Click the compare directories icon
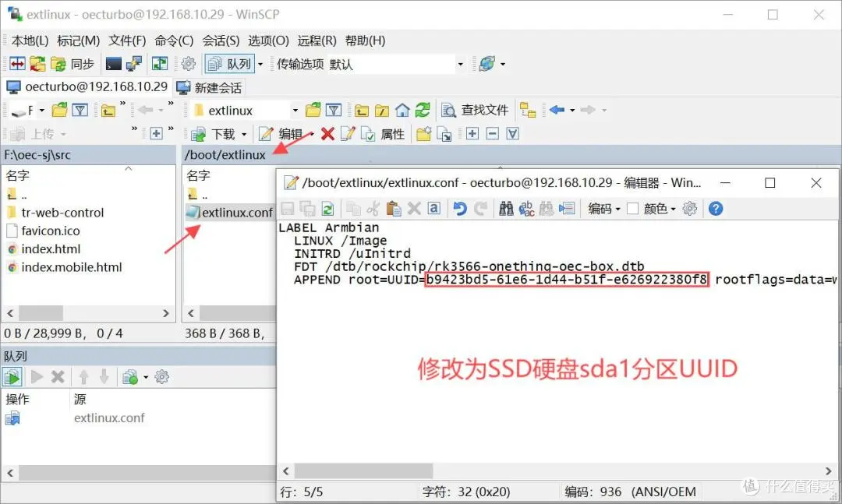The width and height of the screenshot is (842, 504). [17, 64]
